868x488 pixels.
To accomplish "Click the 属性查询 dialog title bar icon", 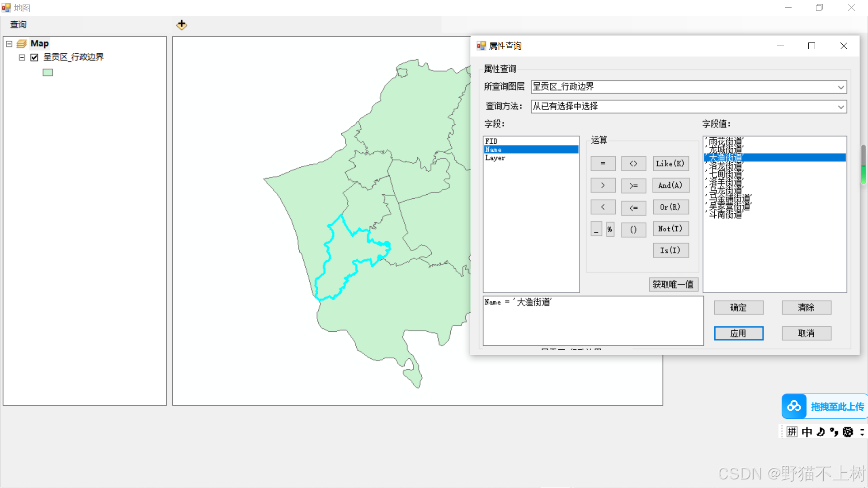I will tap(481, 46).
